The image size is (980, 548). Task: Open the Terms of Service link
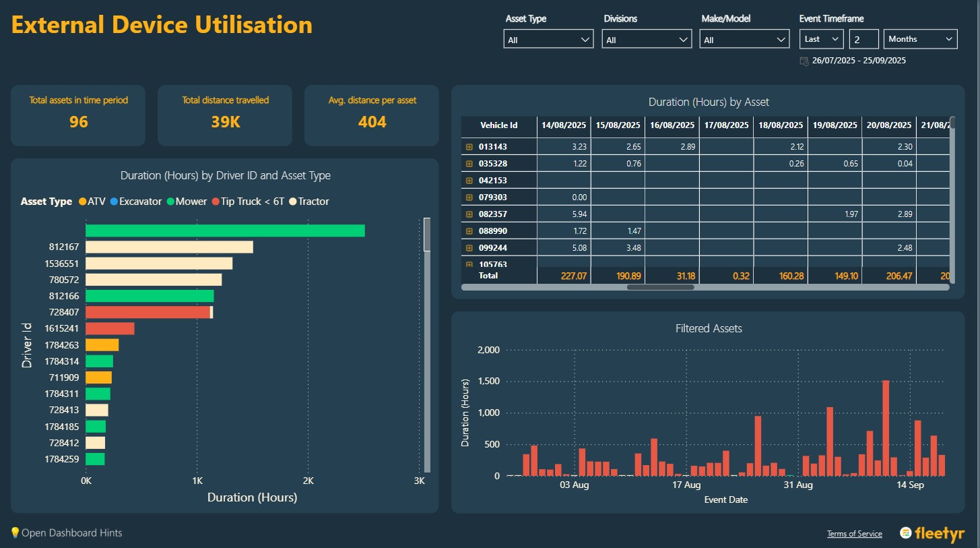[854, 534]
